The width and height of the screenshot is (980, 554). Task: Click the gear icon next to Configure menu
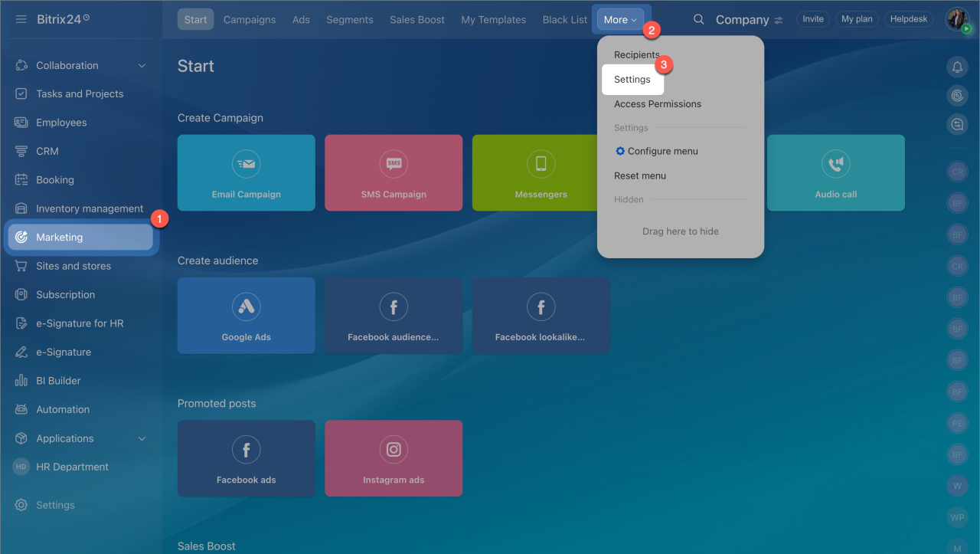(x=620, y=151)
